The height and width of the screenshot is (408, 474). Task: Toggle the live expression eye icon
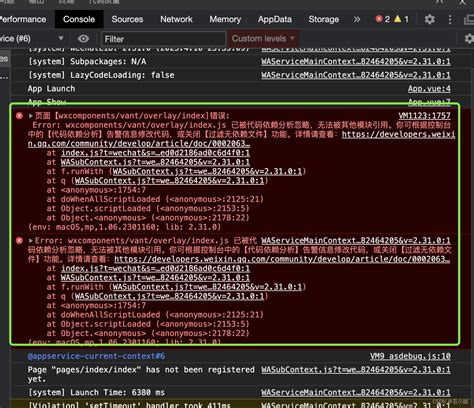click(x=83, y=39)
